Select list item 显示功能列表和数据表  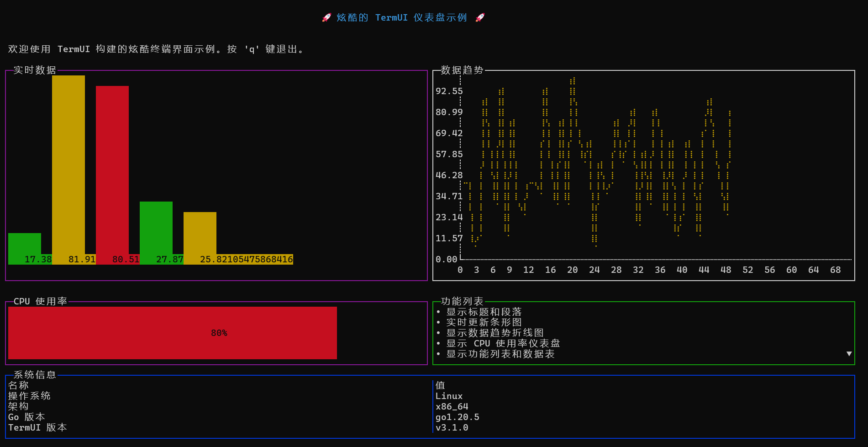tap(500, 354)
